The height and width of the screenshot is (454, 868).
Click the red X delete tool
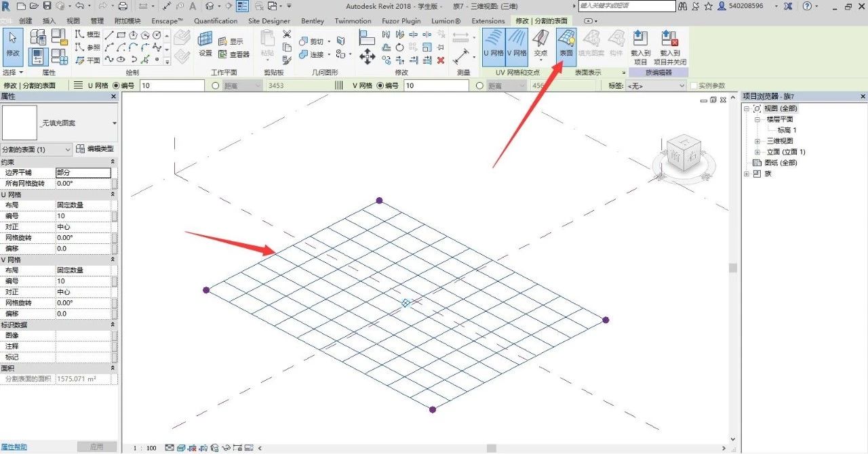[441, 60]
